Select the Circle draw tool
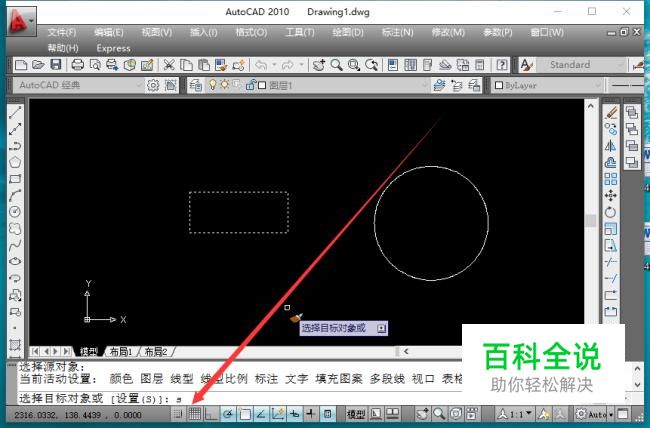 (15, 212)
